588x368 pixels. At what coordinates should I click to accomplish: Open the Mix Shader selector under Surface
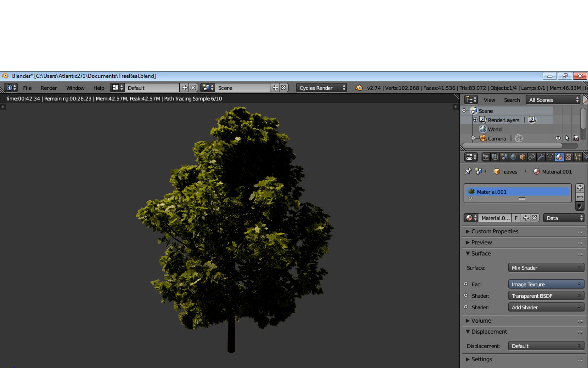coord(545,267)
